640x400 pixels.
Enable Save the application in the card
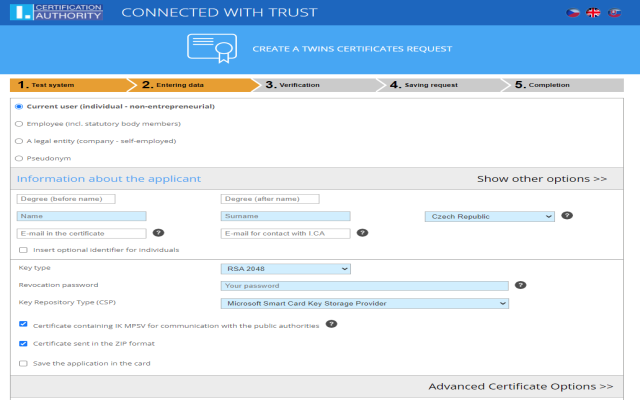[x=23, y=363]
